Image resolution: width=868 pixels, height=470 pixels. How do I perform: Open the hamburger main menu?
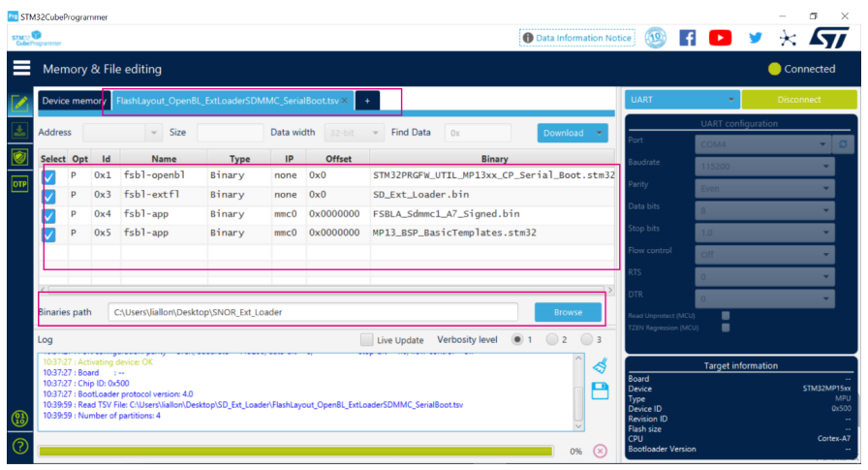click(21, 68)
